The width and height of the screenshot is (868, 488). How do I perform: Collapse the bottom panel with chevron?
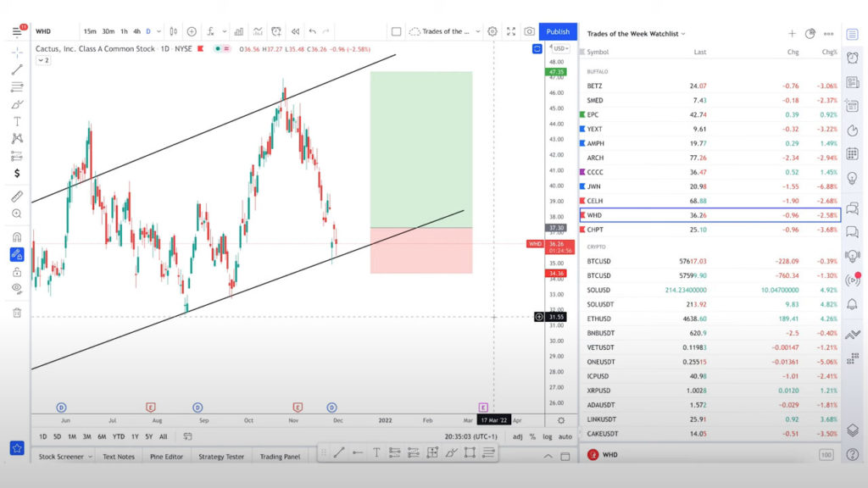(x=548, y=457)
